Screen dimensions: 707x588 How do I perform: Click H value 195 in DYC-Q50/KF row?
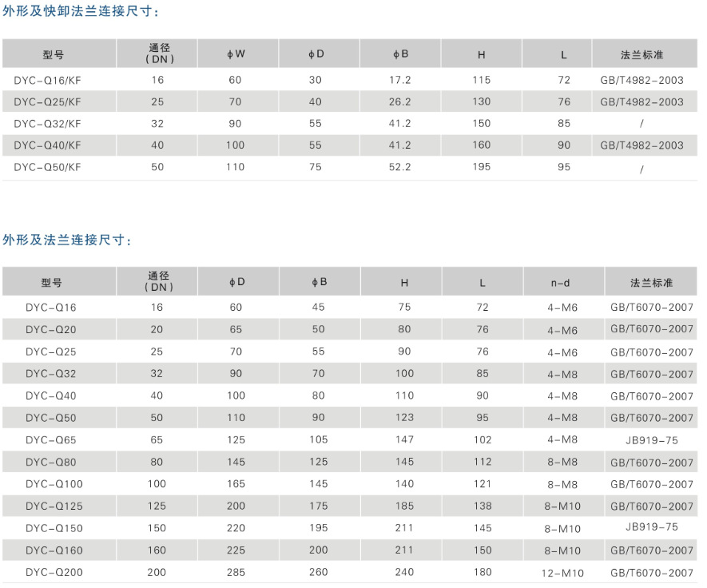[482, 167]
